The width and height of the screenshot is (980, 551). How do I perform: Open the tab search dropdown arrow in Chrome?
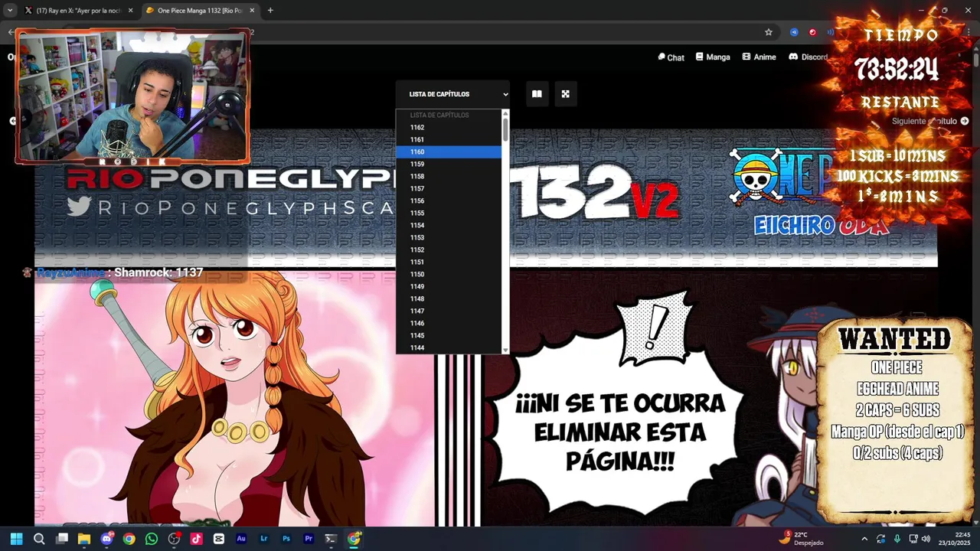(x=10, y=10)
